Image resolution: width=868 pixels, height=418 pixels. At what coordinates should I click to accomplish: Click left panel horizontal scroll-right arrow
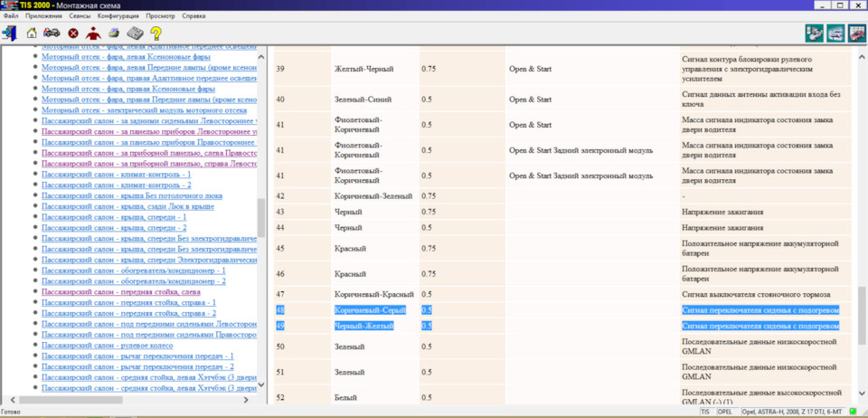246,399
